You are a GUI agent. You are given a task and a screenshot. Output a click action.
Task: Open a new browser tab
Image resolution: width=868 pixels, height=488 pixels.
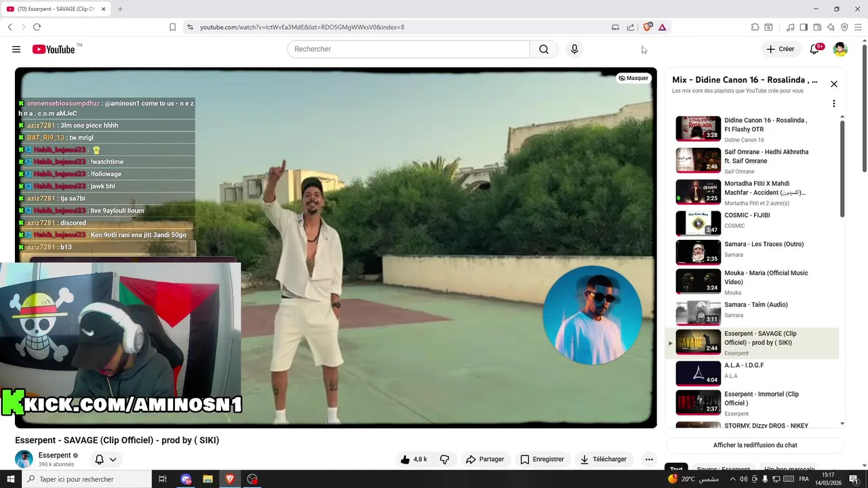click(x=120, y=9)
